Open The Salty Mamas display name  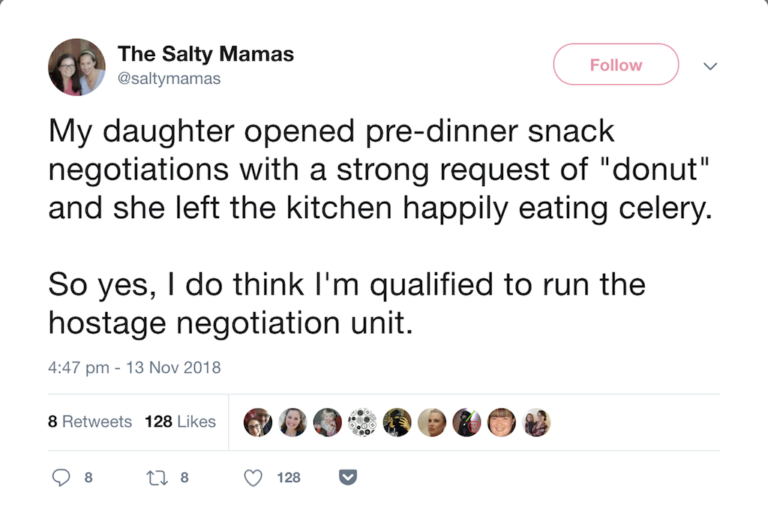206,54
